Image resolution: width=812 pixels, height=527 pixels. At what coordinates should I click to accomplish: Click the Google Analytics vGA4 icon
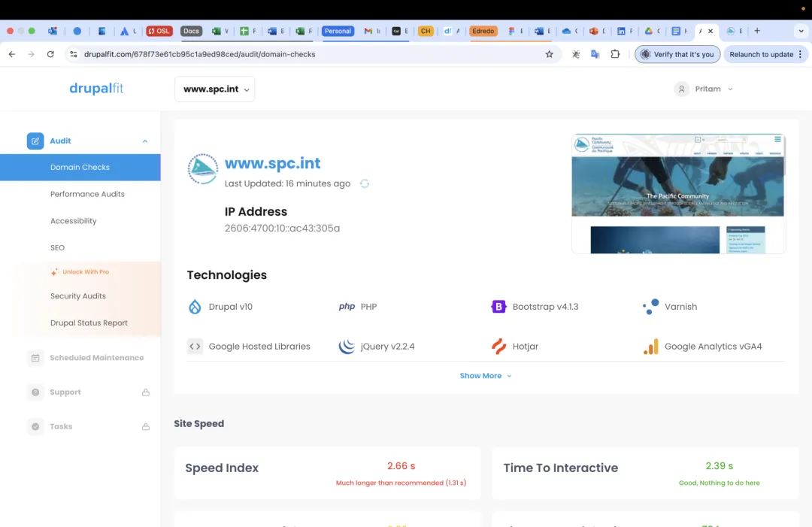[x=650, y=347]
